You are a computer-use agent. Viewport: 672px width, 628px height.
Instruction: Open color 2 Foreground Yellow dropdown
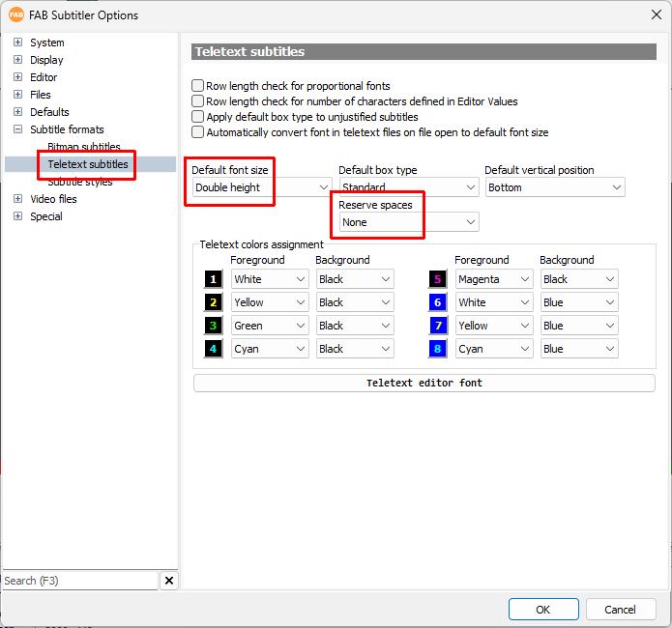tap(270, 302)
